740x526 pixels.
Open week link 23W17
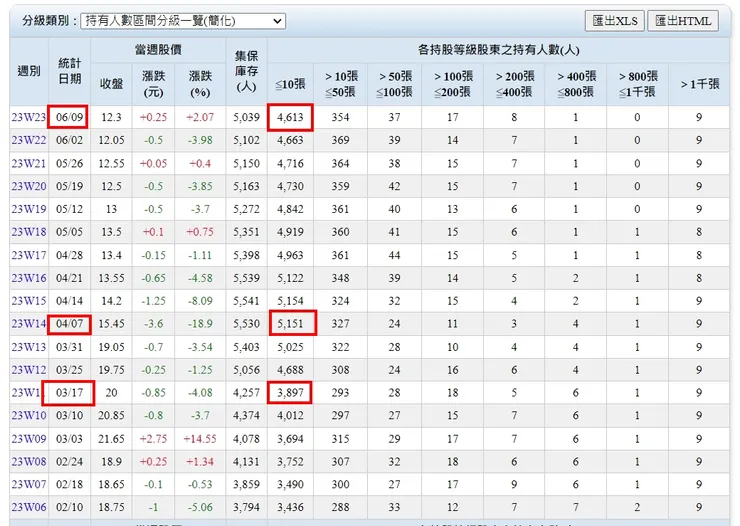(x=29, y=255)
